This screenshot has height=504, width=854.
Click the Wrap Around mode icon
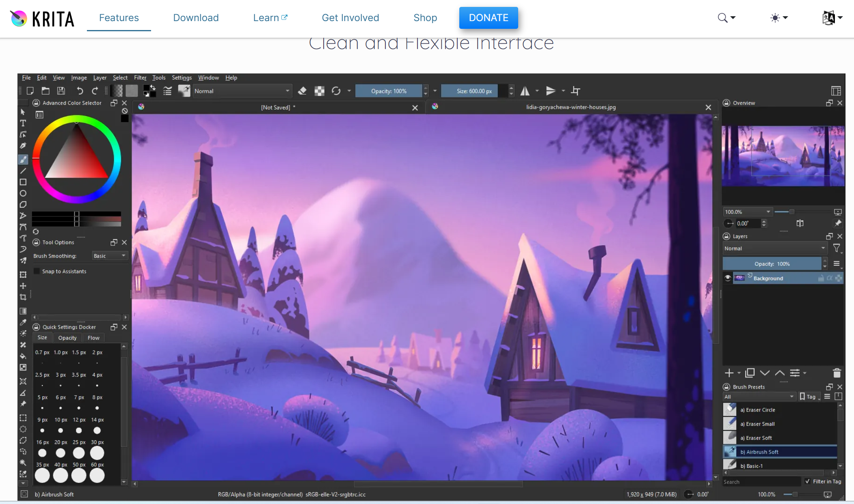click(575, 91)
